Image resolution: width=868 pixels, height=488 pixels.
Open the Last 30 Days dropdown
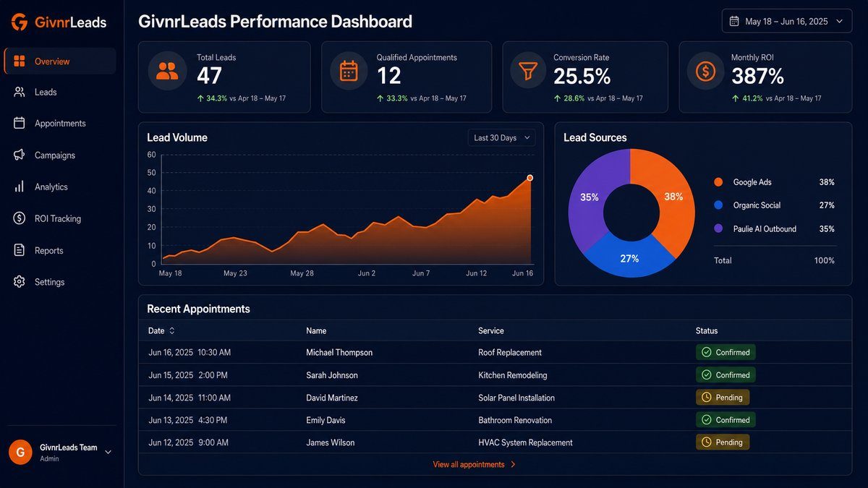501,137
